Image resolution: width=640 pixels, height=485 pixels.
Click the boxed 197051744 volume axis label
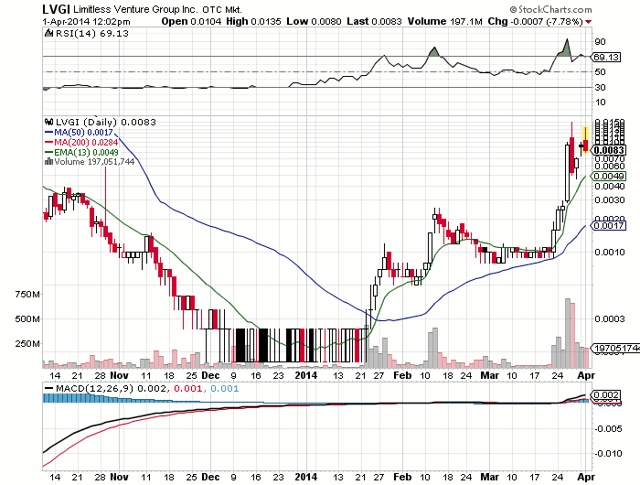[616, 348]
